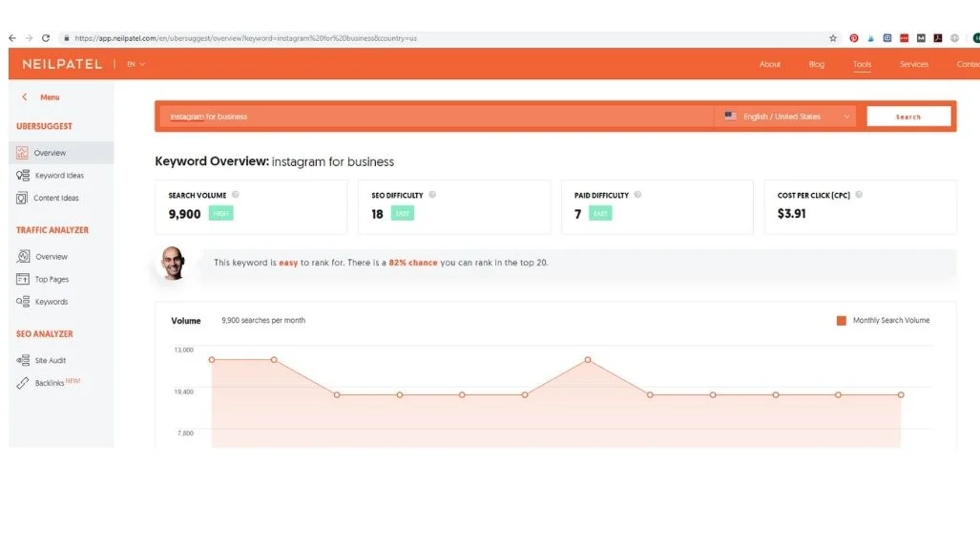Open the Pinterest browser extension
Viewport: 980px width, 551px height.
point(854,38)
